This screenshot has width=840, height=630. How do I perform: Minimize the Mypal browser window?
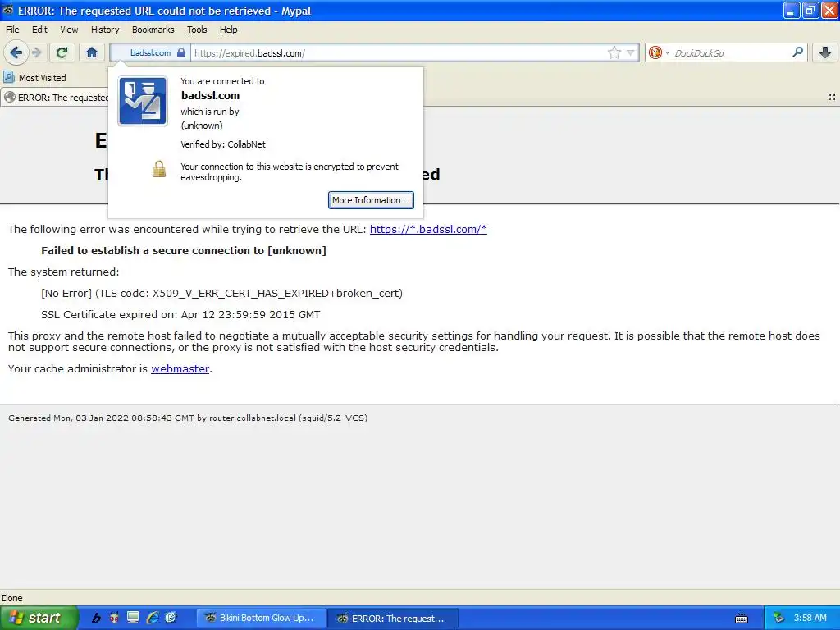(792, 10)
